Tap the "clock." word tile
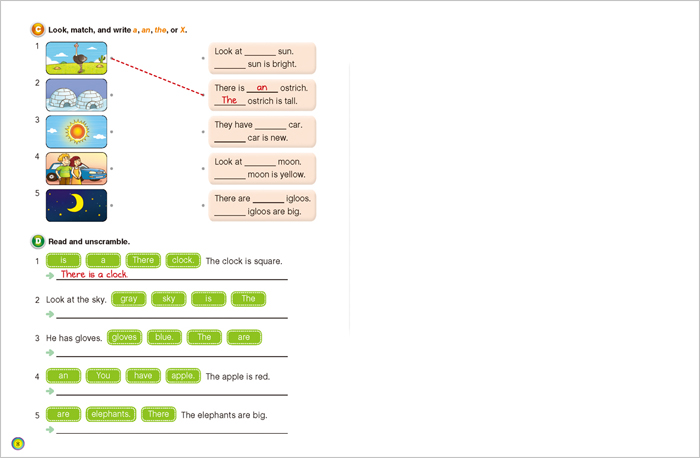The width and height of the screenshot is (700, 458). tap(183, 260)
